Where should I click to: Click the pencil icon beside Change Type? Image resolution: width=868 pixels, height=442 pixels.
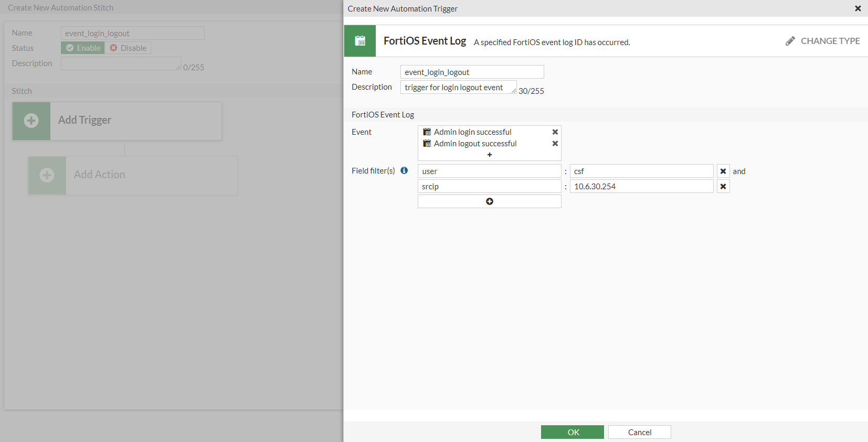pos(790,41)
